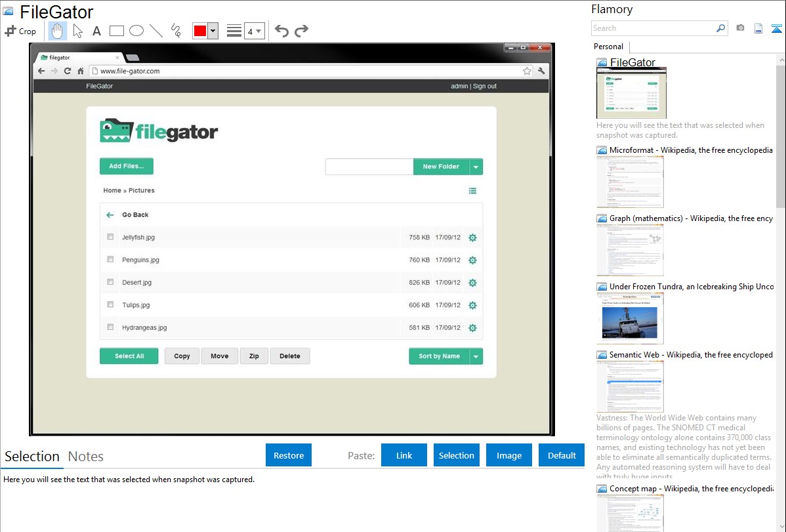
Task: Expand the Sort by Name dropdown arrow
Action: (x=476, y=356)
